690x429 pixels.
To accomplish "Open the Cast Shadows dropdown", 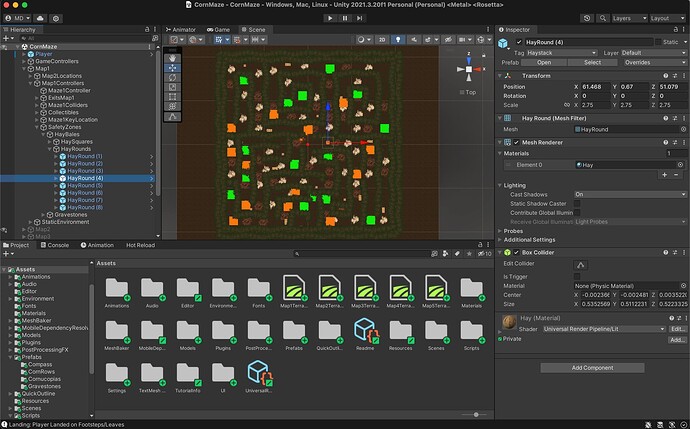I will point(630,194).
